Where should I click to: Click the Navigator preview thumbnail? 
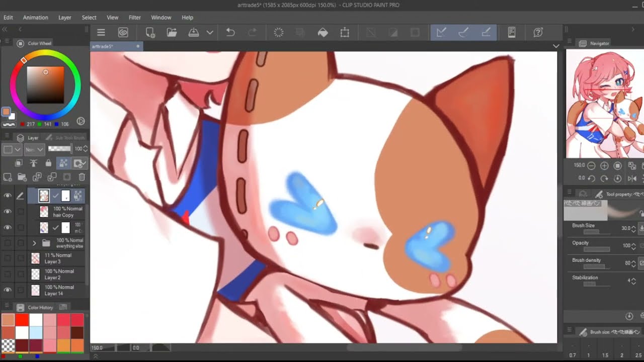pyautogui.click(x=605, y=104)
